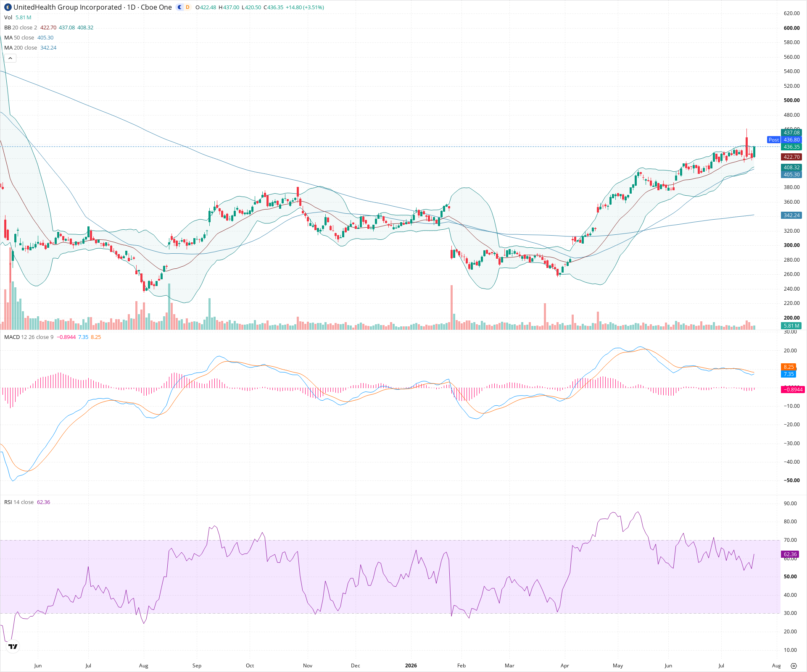Click the blue 7.35 MACD label

coord(789,374)
